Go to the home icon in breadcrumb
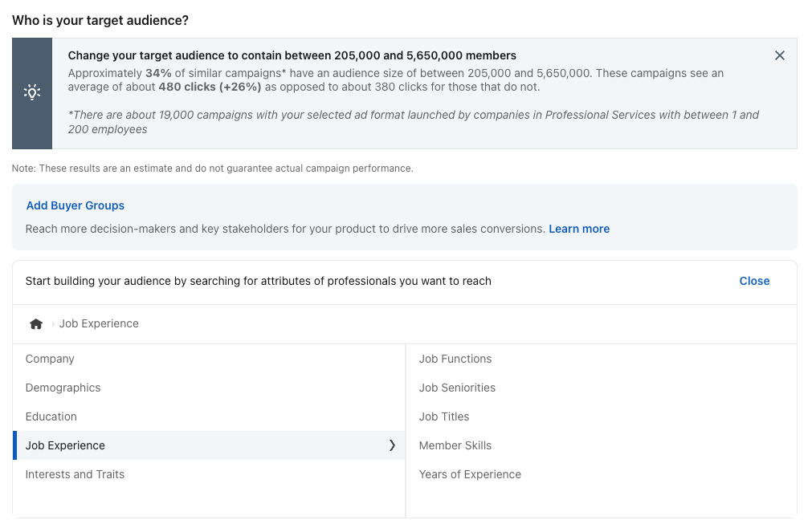 (x=36, y=324)
